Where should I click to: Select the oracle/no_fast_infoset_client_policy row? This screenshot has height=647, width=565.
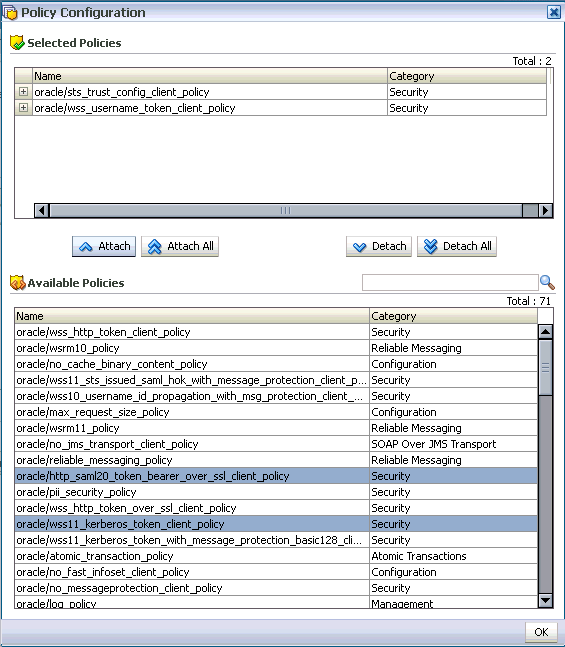[276, 572]
